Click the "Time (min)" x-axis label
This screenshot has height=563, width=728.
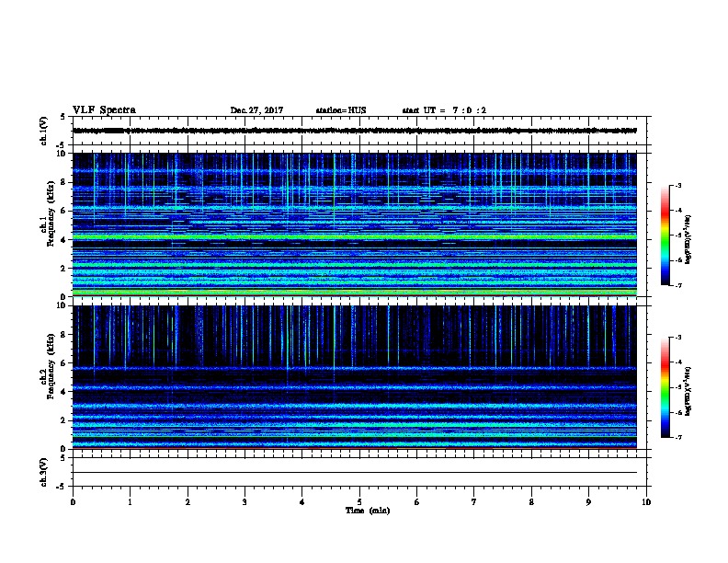click(368, 511)
